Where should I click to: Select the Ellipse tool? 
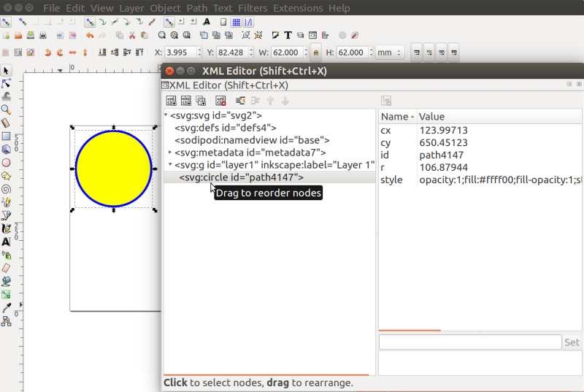click(x=6, y=163)
